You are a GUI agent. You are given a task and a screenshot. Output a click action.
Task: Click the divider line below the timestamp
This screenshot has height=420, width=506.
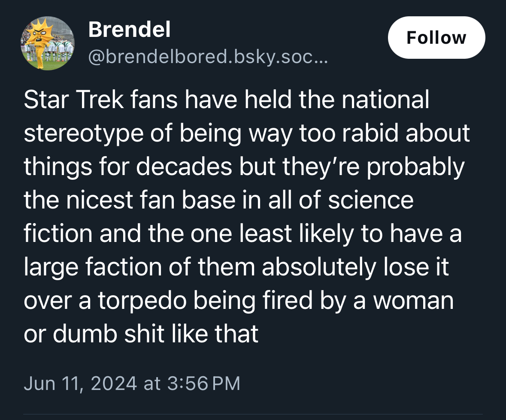(x=253, y=414)
